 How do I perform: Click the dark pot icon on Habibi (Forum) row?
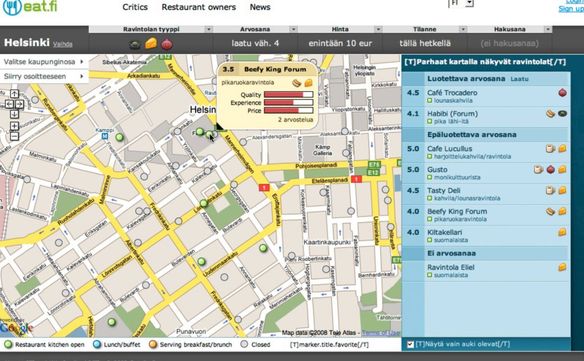[x=562, y=114]
